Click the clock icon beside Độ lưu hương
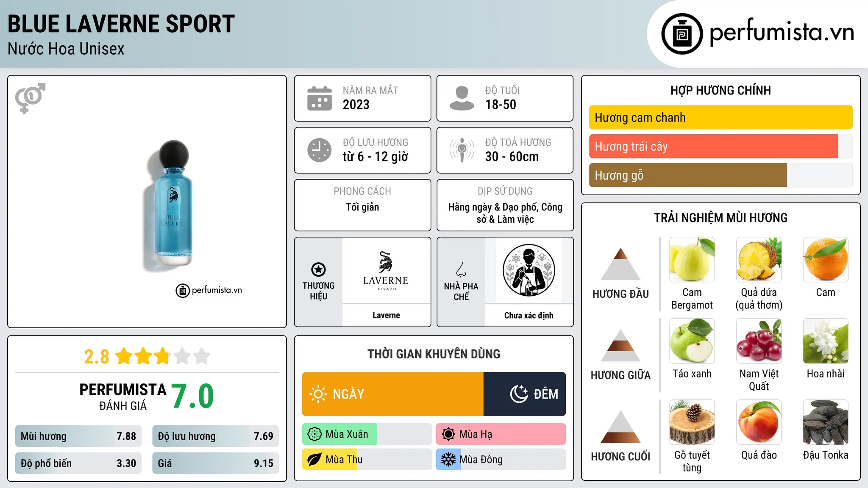 [320, 150]
